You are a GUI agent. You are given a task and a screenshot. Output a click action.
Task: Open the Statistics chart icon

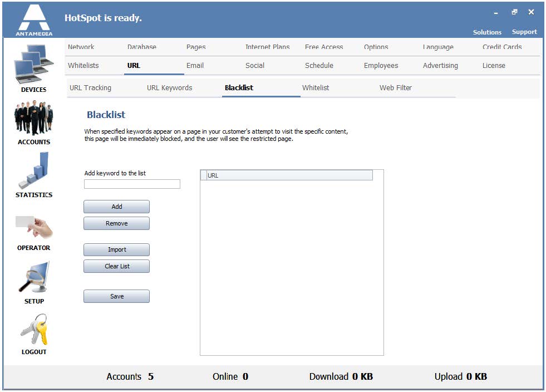click(x=34, y=170)
